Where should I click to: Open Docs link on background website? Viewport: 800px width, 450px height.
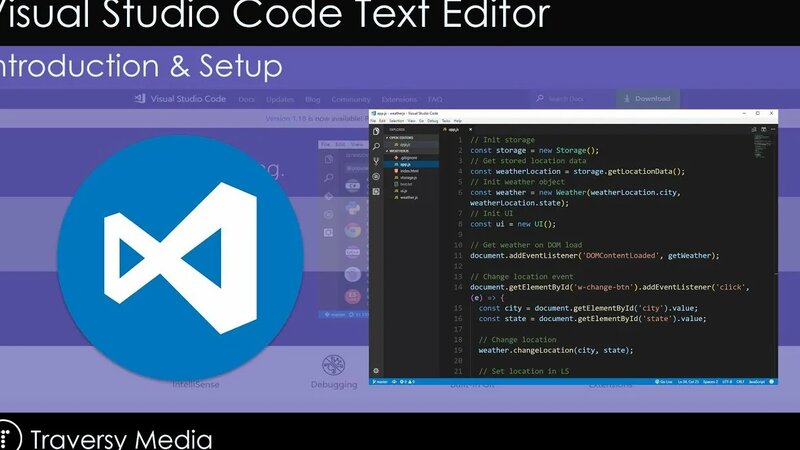click(246, 99)
